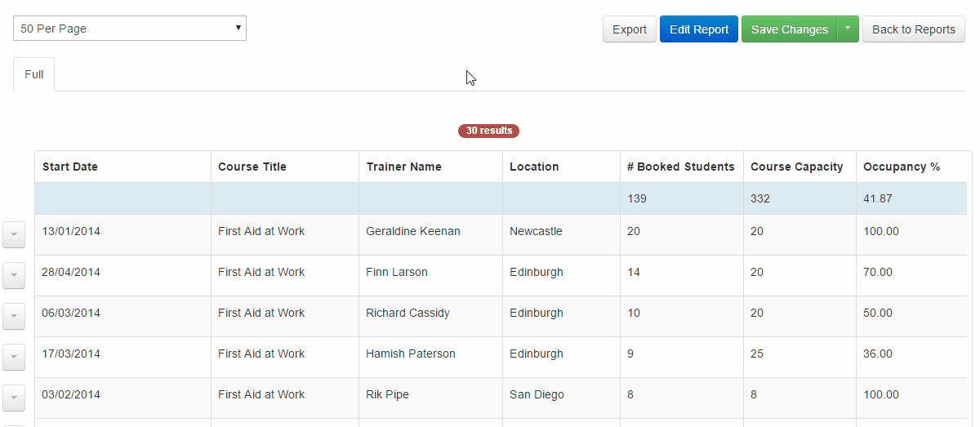Click the date 28/04/2014

pos(71,272)
